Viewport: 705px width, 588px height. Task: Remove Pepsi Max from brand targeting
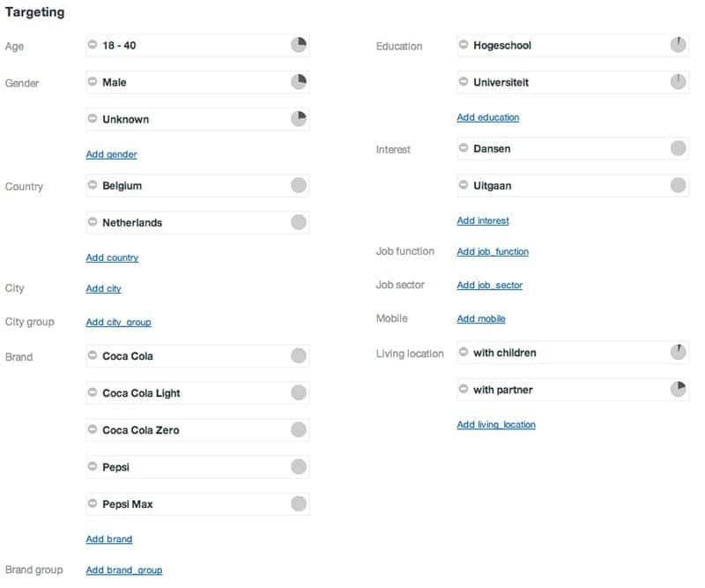coord(94,502)
